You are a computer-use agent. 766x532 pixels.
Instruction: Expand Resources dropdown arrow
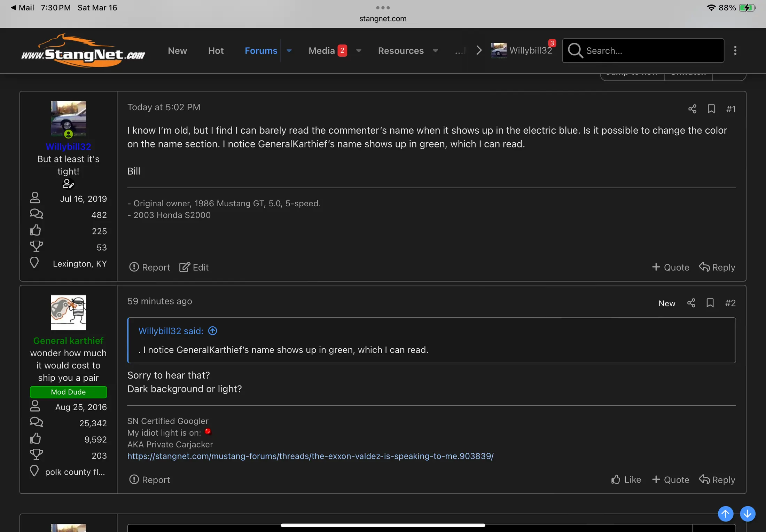click(435, 51)
